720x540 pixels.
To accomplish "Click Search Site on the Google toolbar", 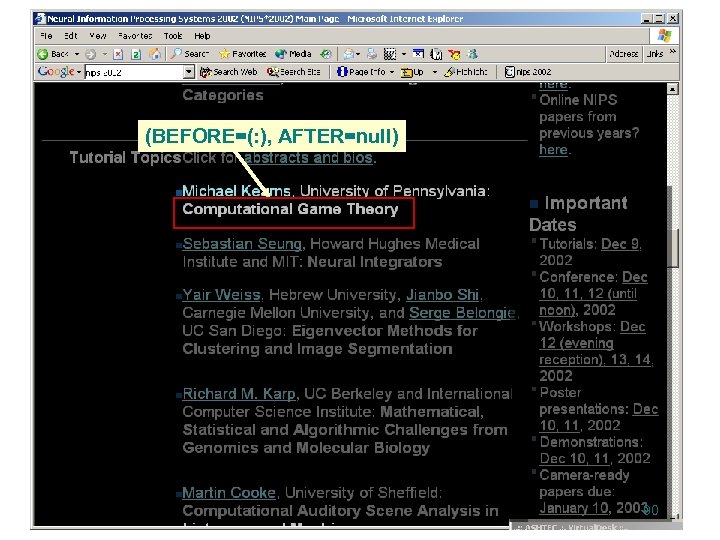I will pyautogui.click(x=293, y=72).
